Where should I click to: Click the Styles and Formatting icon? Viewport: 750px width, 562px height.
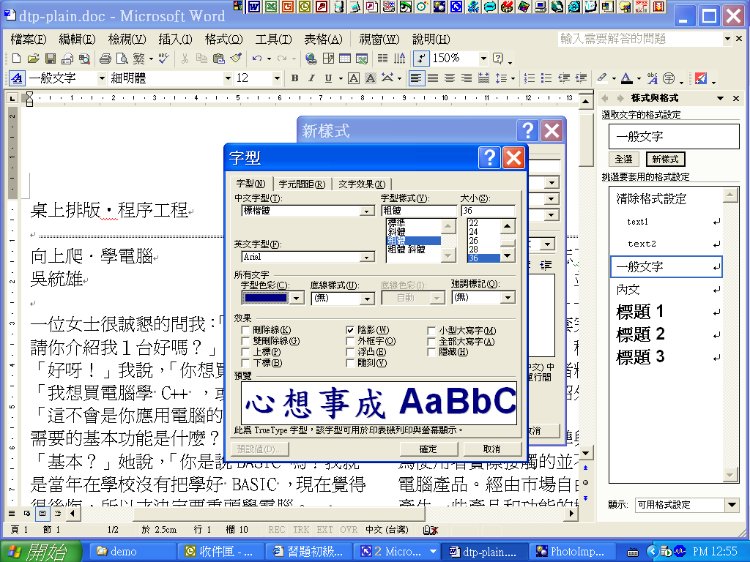pyautogui.click(x=17, y=78)
